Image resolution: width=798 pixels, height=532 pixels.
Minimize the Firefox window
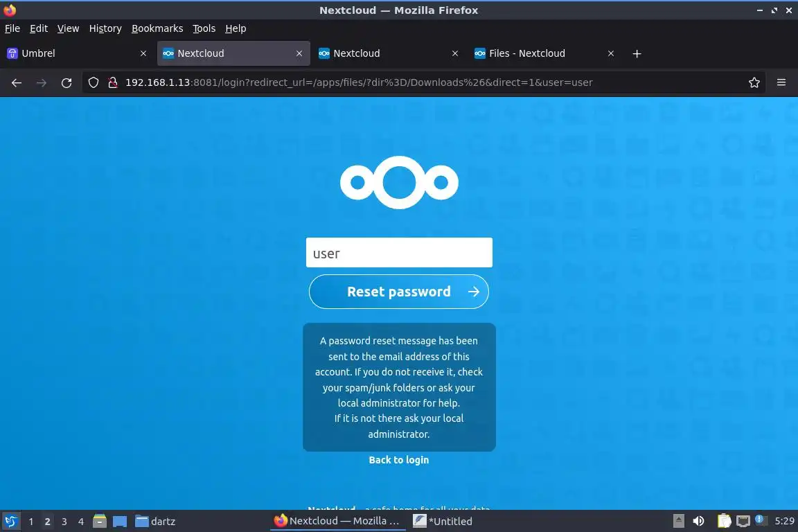[x=759, y=10]
